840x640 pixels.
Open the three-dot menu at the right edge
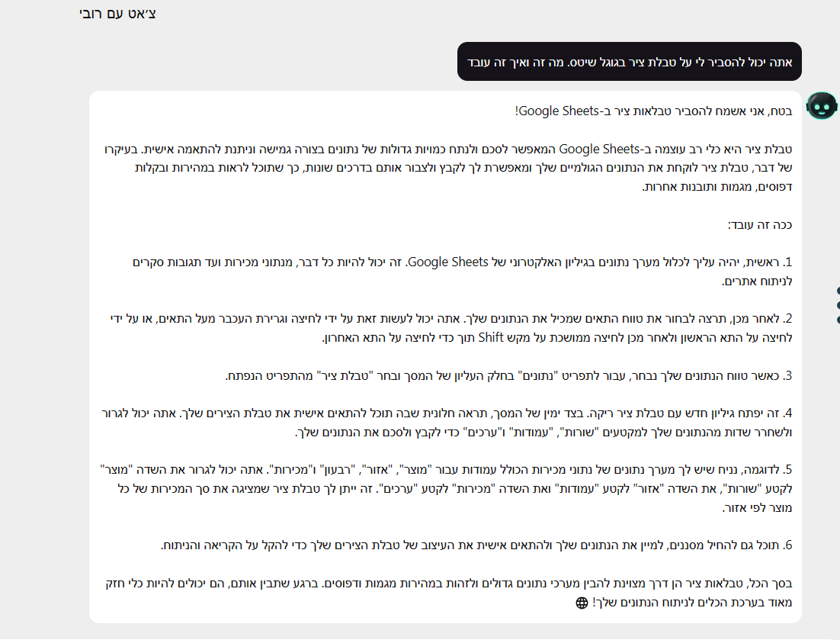(x=838, y=304)
